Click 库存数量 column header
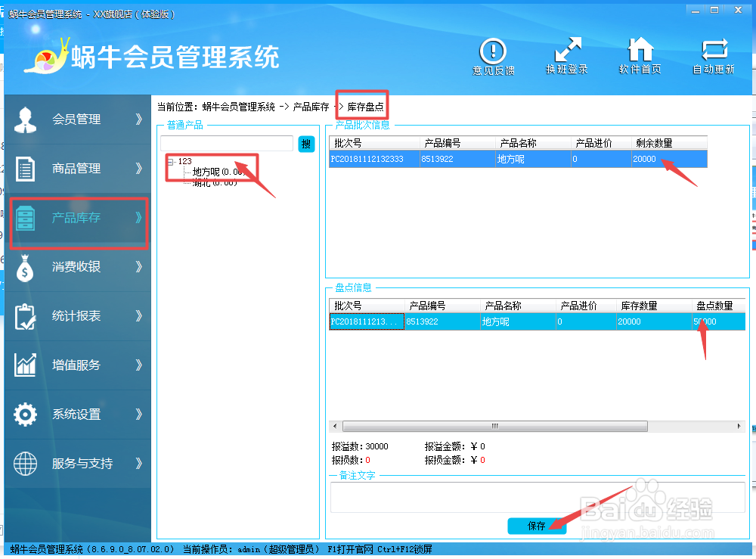 click(654, 306)
